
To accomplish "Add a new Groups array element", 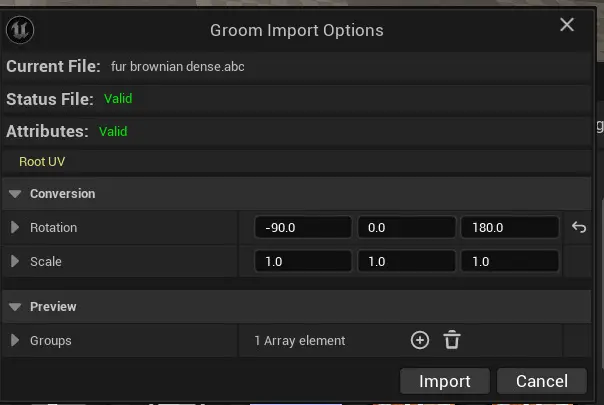I will point(420,340).
